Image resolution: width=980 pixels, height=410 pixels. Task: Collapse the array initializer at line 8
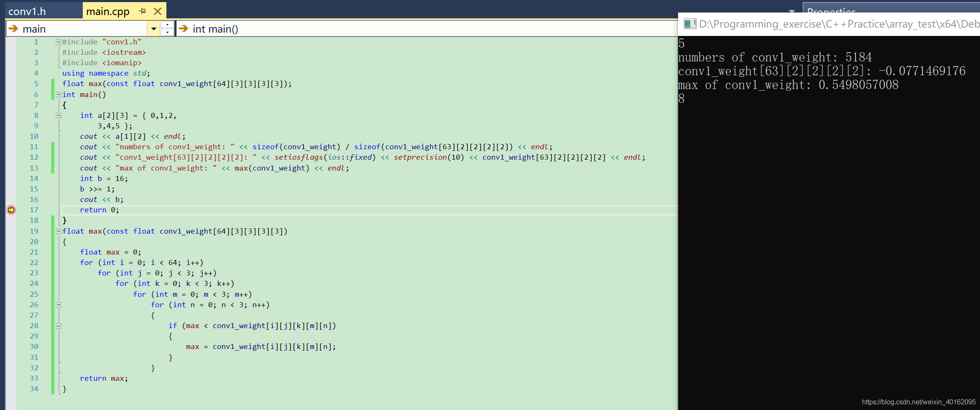tap(59, 115)
